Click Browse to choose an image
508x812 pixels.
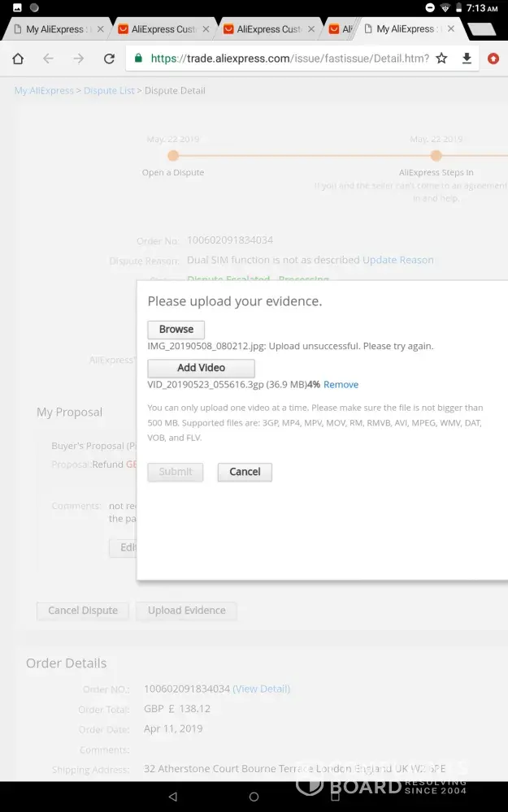[176, 330]
